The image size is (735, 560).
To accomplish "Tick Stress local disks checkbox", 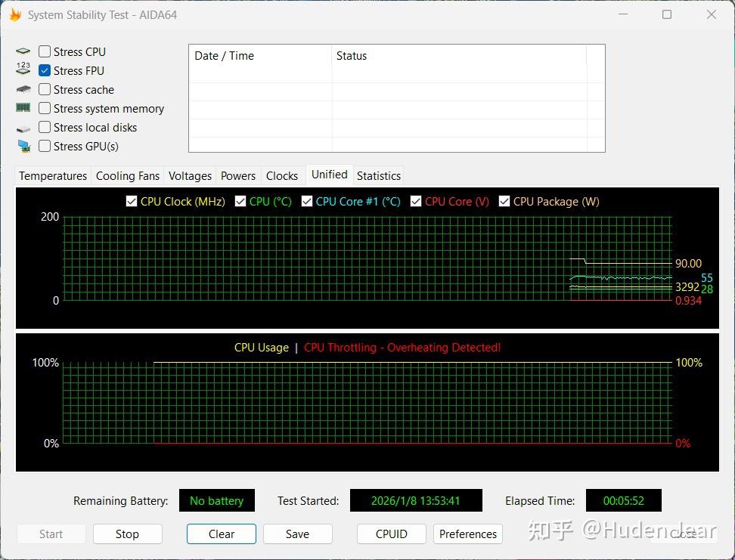I will click(45, 127).
